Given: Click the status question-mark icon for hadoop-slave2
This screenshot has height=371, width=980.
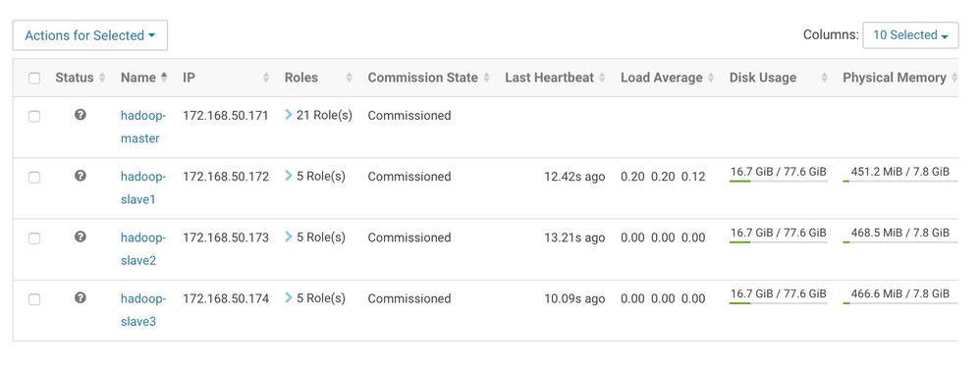Looking at the screenshot, I should pos(80,237).
